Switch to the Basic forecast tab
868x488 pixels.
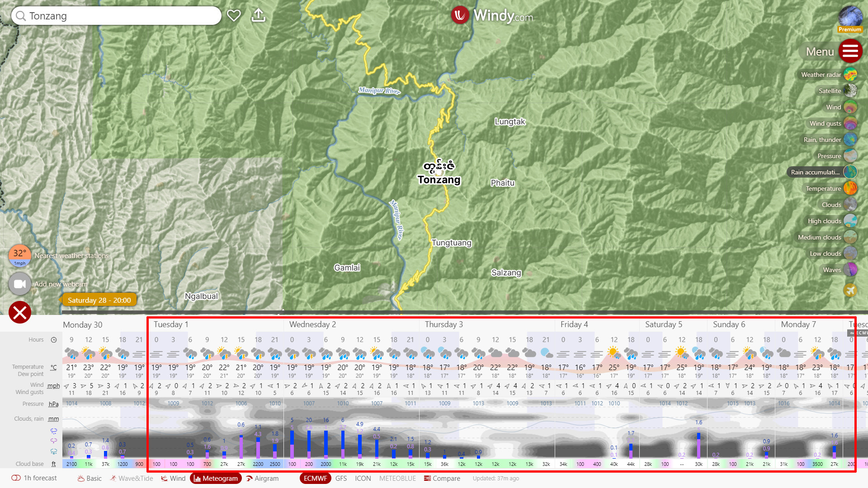tap(90, 479)
